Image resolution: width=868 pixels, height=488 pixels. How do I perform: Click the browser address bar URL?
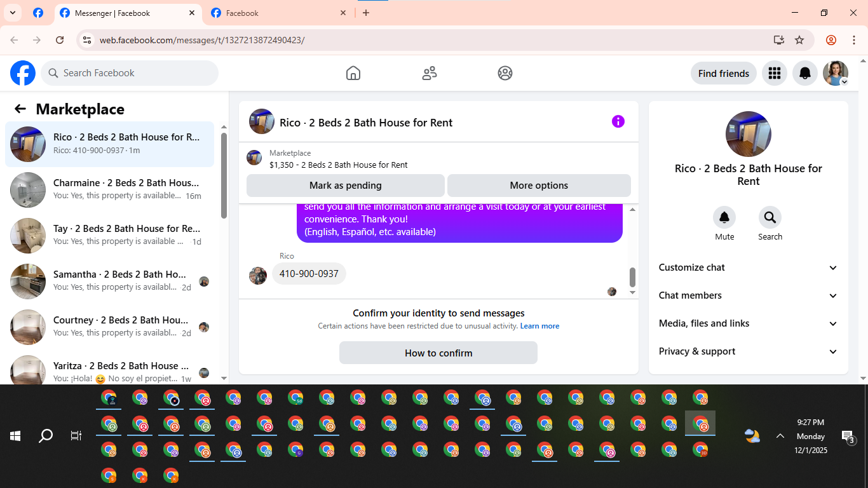point(202,40)
